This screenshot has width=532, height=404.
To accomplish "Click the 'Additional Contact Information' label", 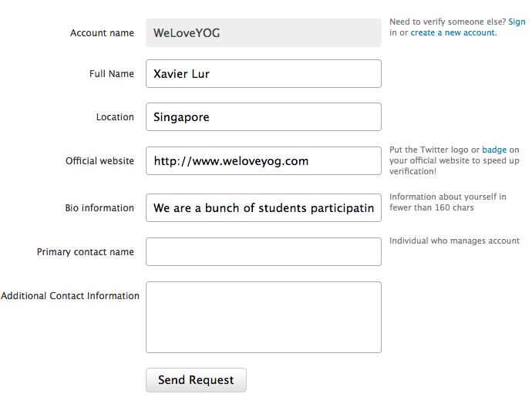I will (x=70, y=296).
